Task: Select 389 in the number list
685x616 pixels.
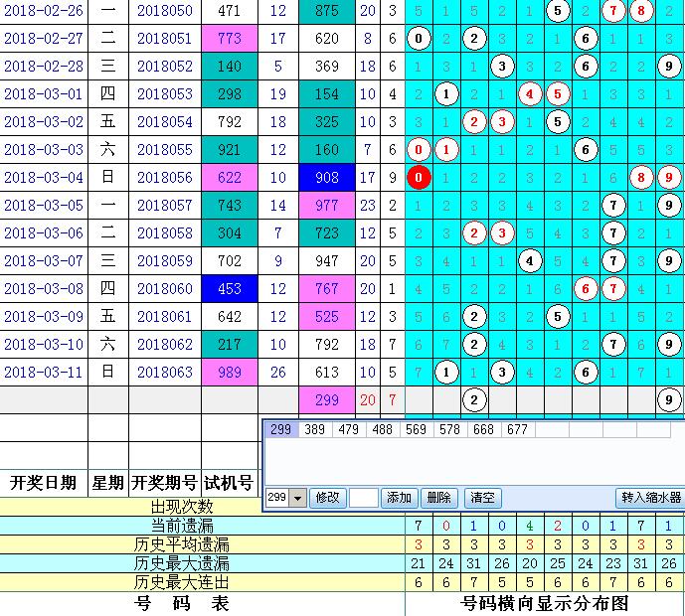Action: (x=314, y=430)
